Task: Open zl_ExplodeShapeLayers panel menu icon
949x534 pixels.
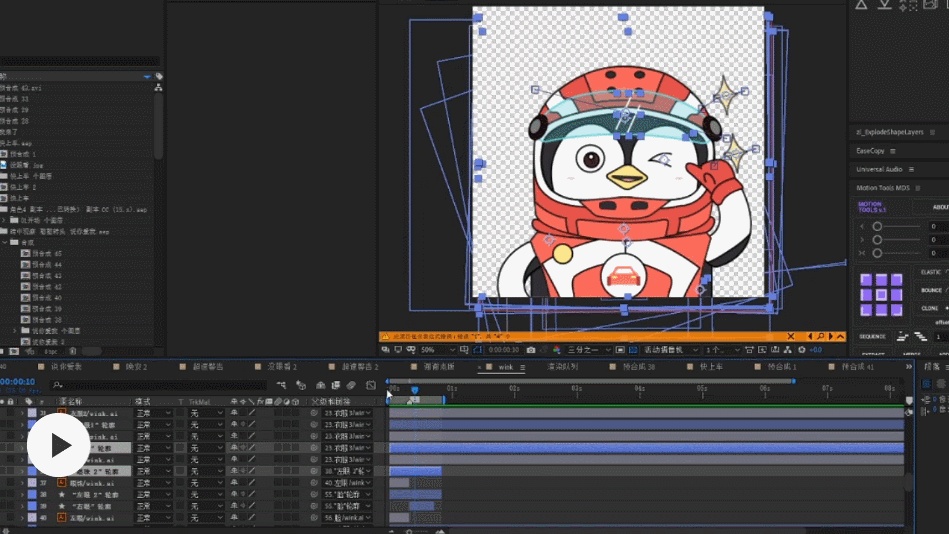Action: 933,132
